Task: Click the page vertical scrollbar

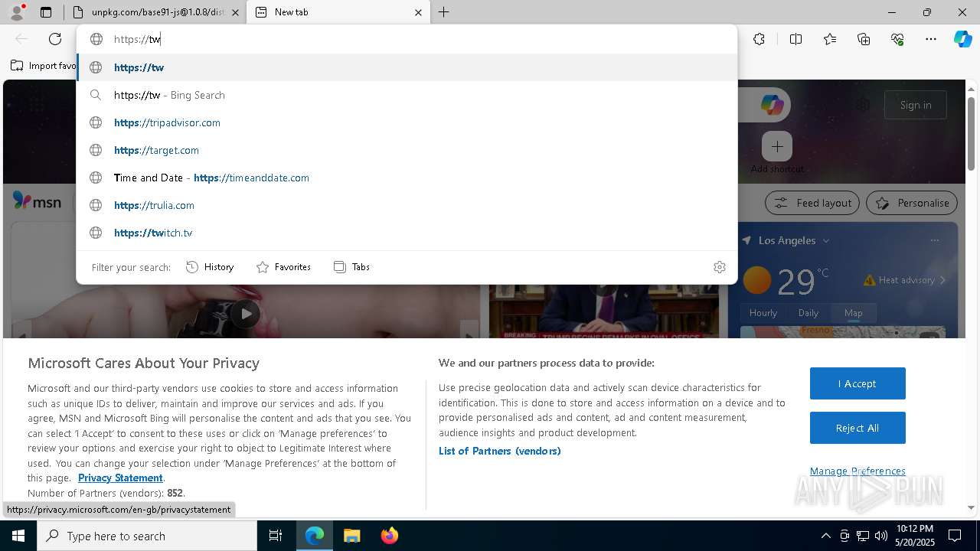Action: tap(971, 134)
